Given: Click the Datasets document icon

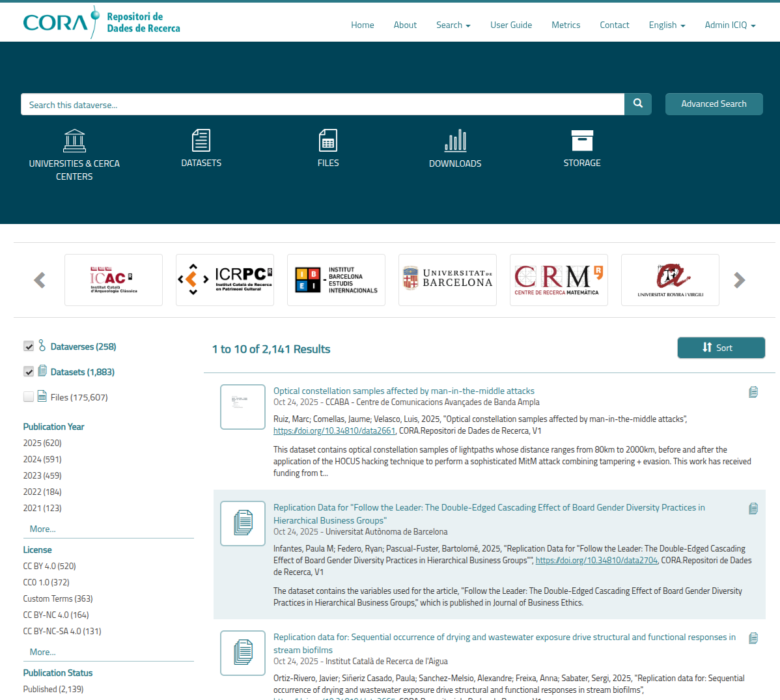Looking at the screenshot, I should click(201, 141).
